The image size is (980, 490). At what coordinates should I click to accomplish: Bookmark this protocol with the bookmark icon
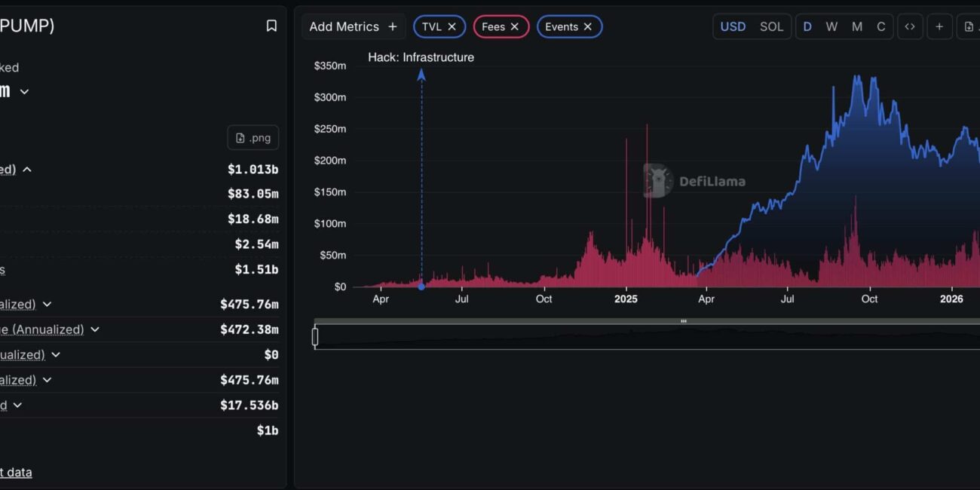pyautogui.click(x=271, y=26)
